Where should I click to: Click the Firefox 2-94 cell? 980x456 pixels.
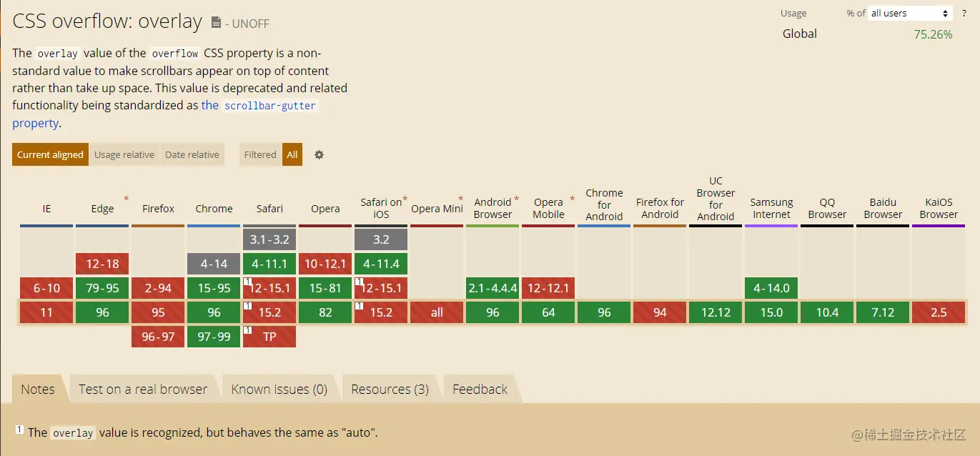coord(158,288)
